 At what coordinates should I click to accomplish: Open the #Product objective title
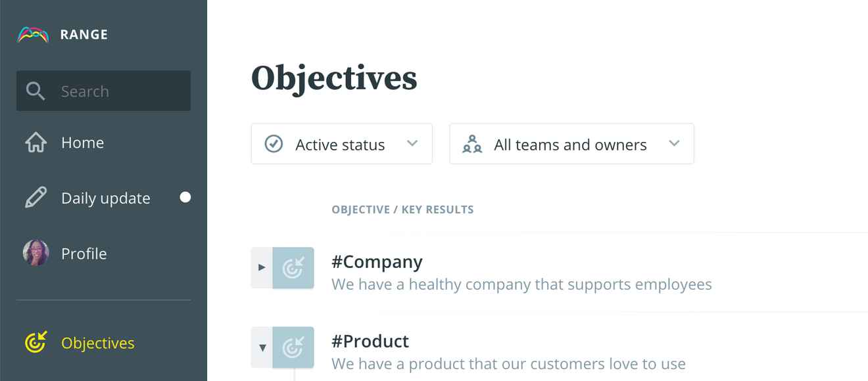tap(370, 342)
